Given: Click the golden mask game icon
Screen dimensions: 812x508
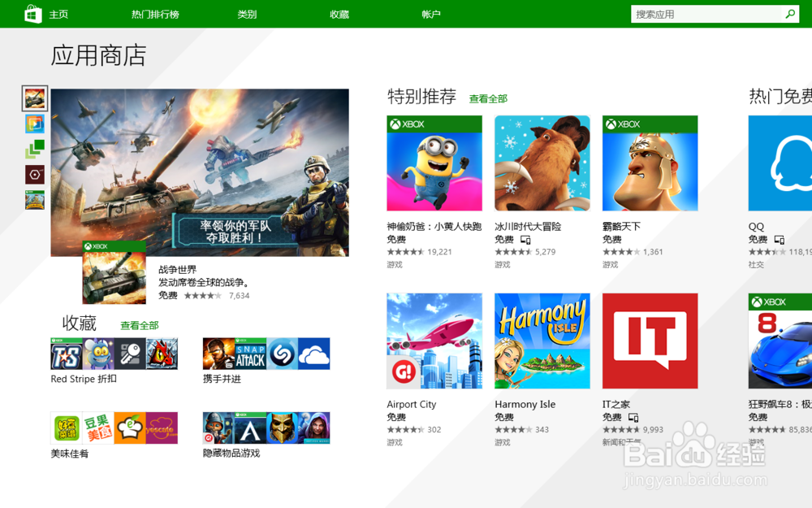Looking at the screenshot, I should (283, 428).
